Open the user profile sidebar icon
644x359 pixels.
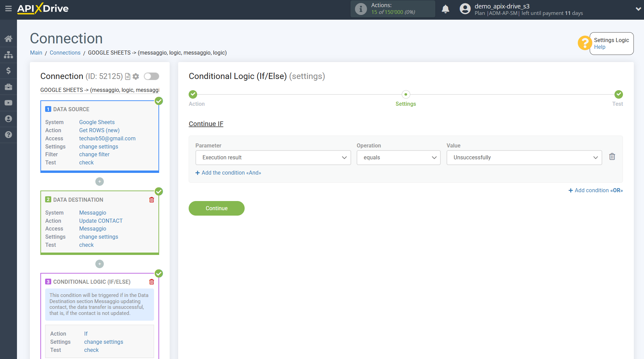8,119
